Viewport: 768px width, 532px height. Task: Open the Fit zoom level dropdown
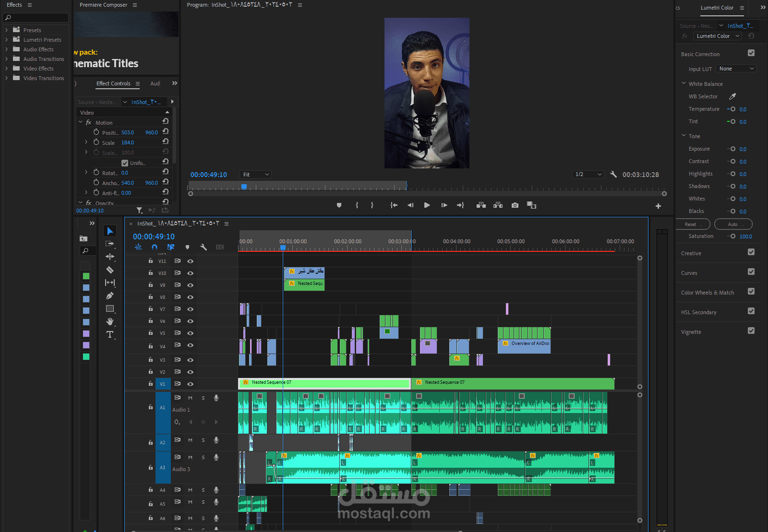point(256,175)
